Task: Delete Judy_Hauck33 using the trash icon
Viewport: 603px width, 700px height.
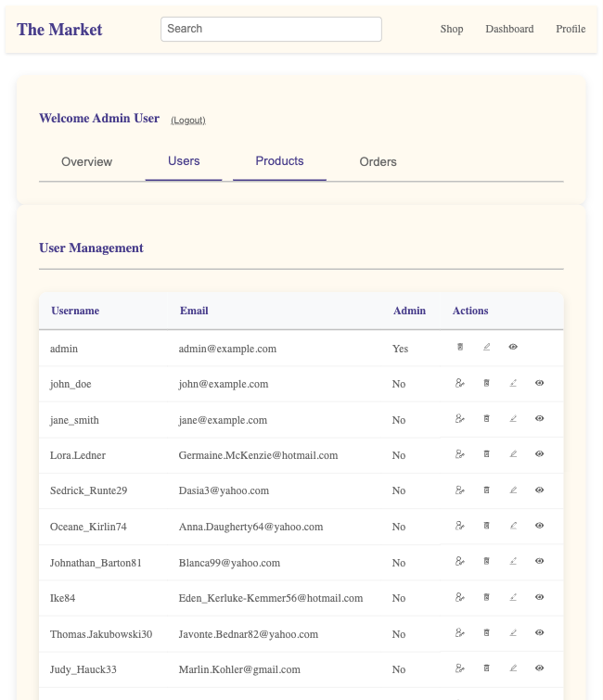Action: pos(486,668)
